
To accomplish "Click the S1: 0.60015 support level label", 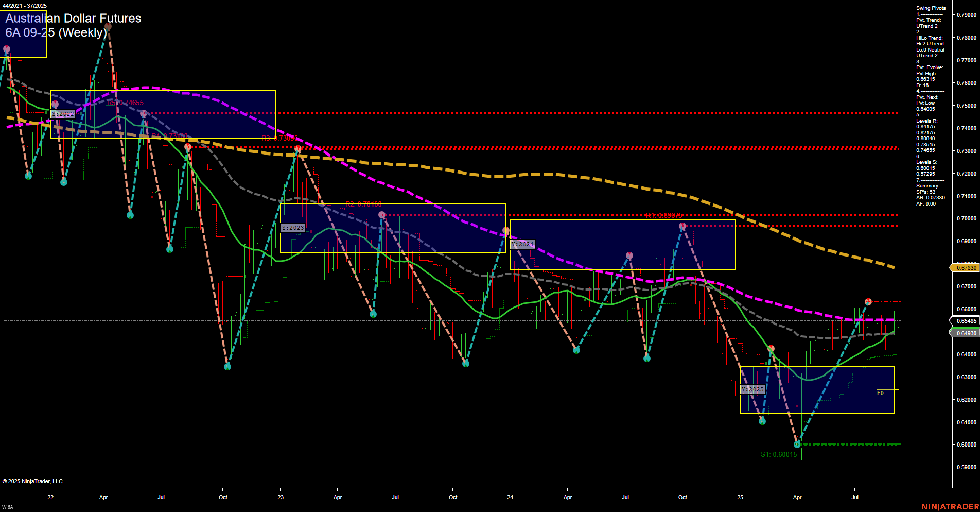I will pos(779,454).
